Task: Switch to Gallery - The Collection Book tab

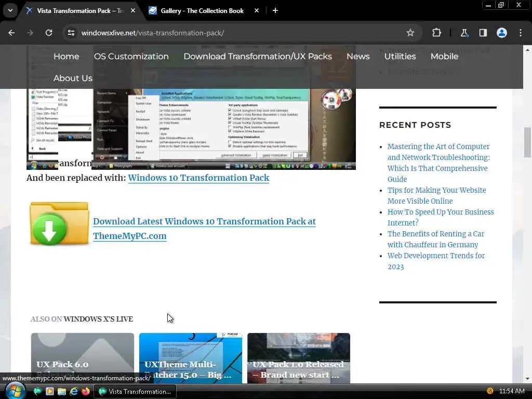Action: (x=202, y=10)
